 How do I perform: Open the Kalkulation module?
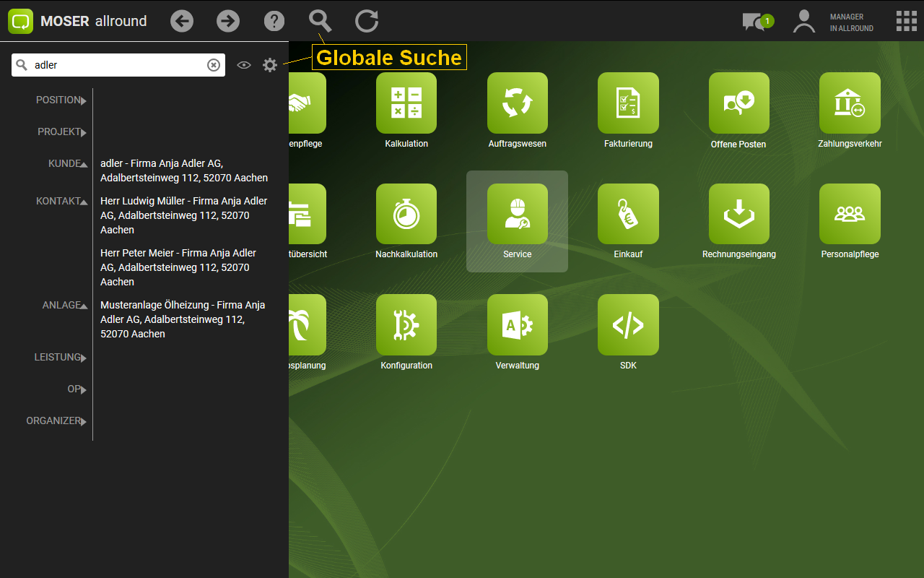coord(406,103)
